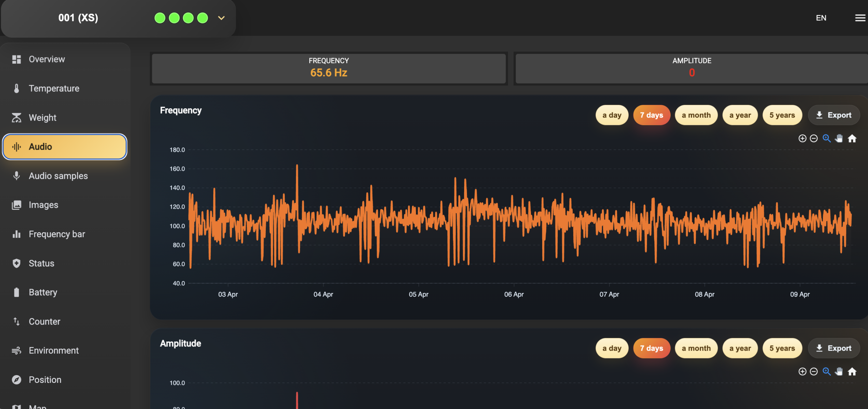This screenshot has height=409, width=868.
Task: Expand the device selector chevron
Action: click(x=221, y=18)
